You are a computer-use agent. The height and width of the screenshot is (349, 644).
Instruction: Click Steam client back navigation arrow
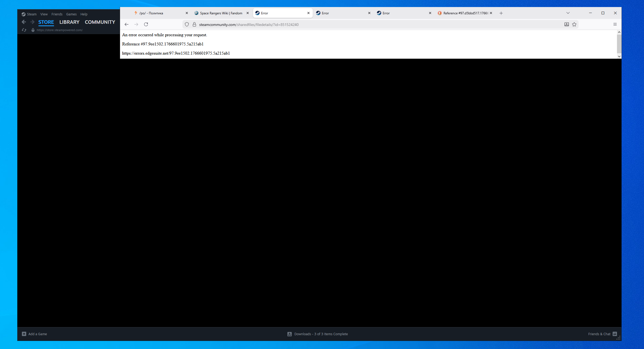[x=24, y=22]
